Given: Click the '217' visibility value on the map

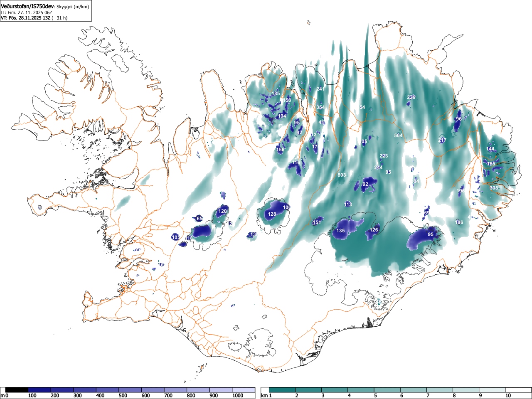Looking at the screenshot, I should pyautogui.click(x=443, y=140).
